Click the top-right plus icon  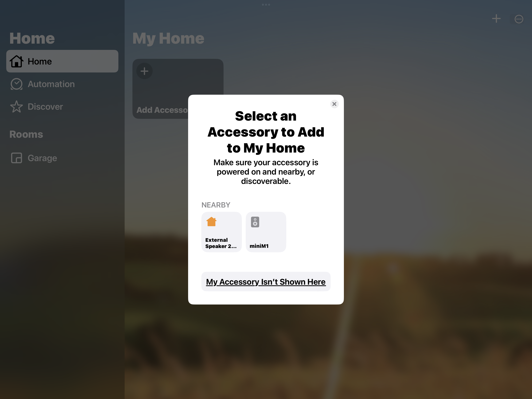pyautogui.click(x=496, y=19)
